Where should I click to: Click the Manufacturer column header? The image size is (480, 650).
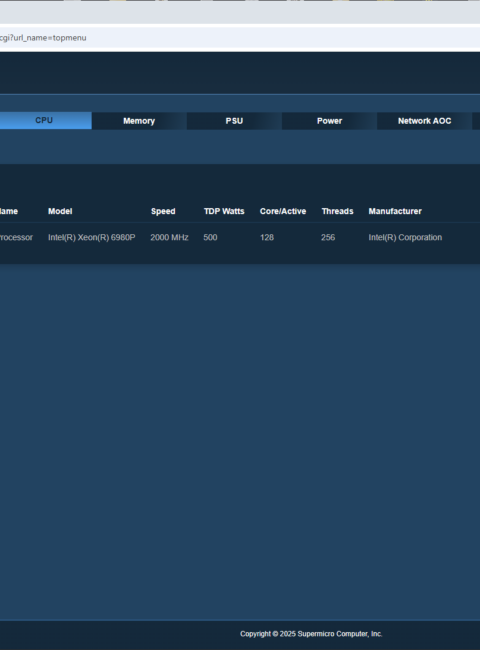click(395, 211)
